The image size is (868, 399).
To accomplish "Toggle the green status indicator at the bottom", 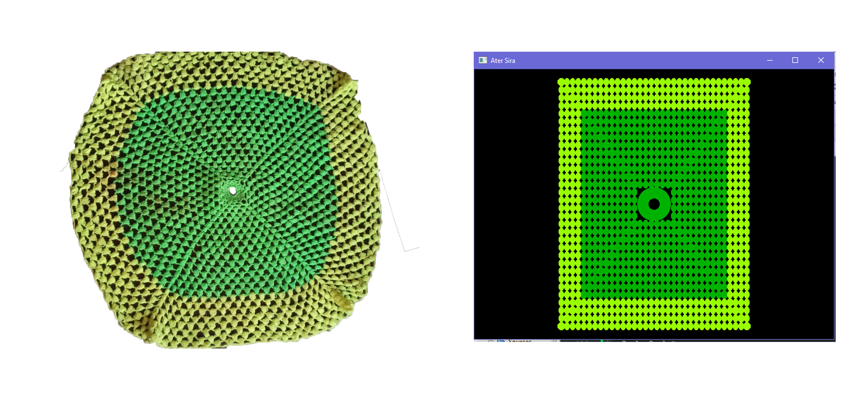I will (602, 342).
